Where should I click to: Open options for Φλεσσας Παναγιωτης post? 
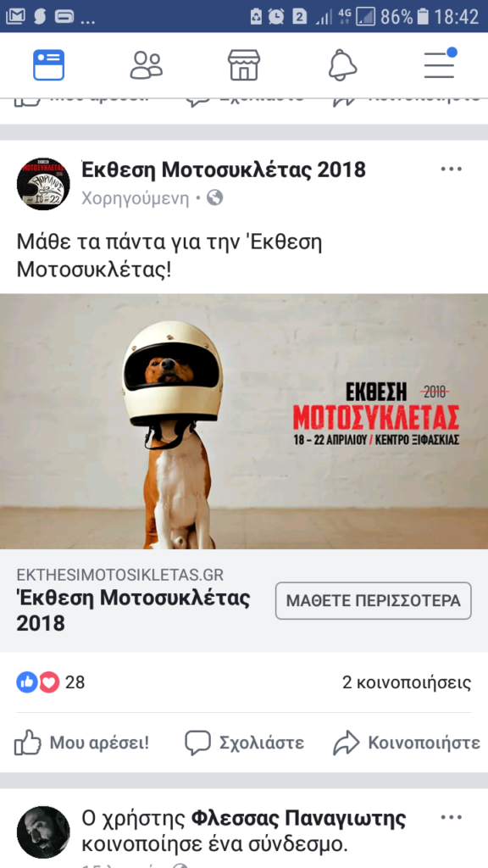452,818
